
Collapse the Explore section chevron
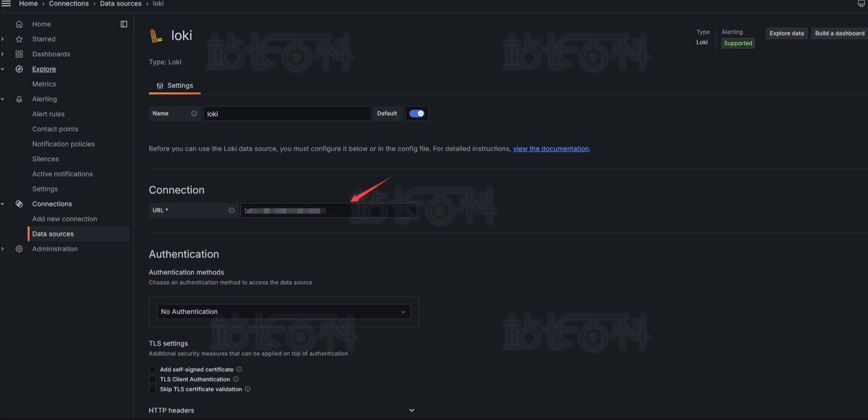coord(3,69)
